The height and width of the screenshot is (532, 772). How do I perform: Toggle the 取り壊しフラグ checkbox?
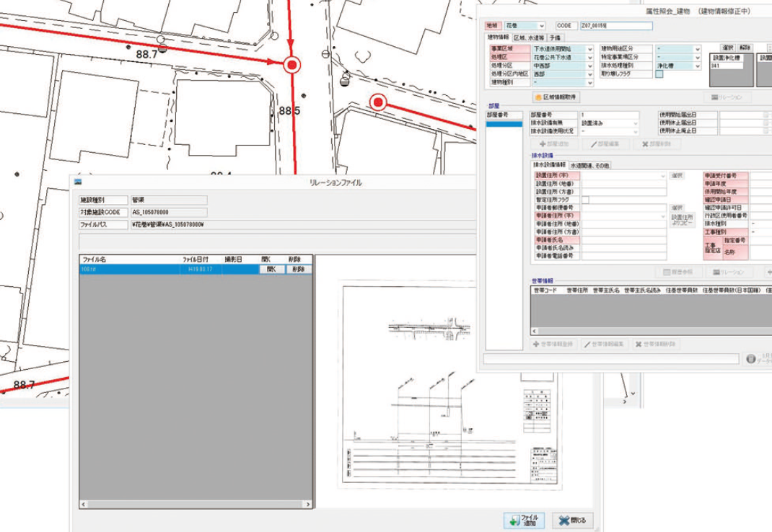[659, 74]
